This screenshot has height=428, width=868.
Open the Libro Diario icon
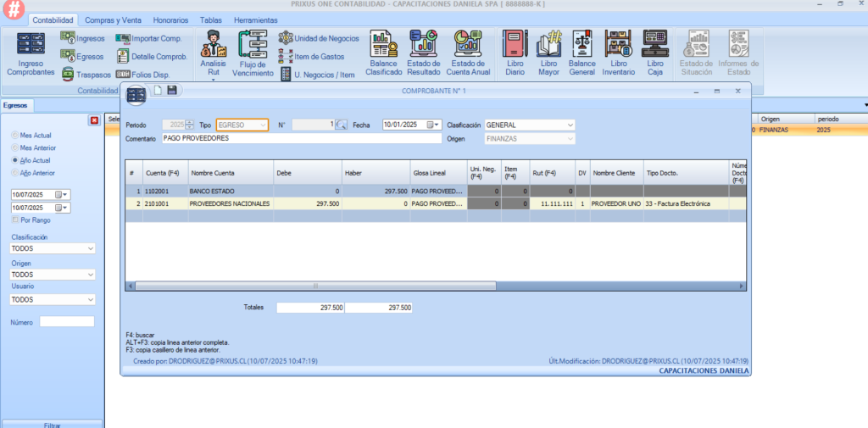pyautogui.click(x=515, y=54)
